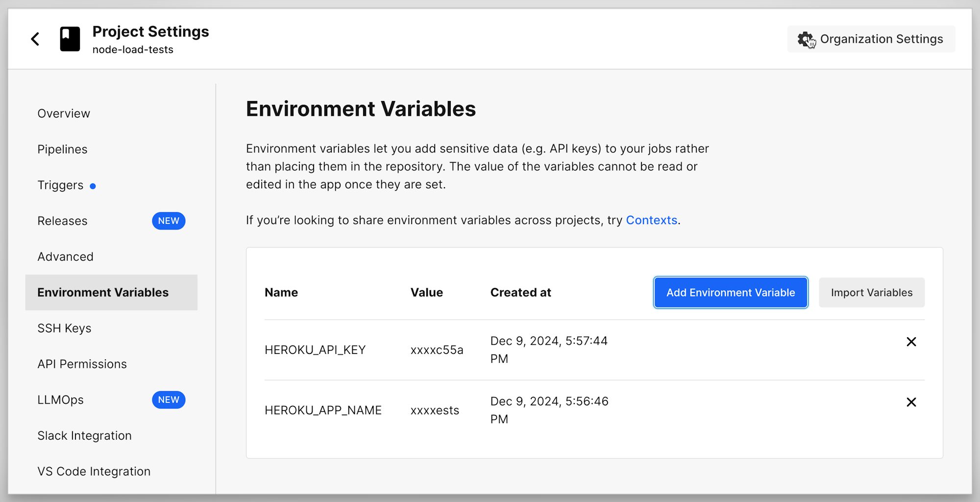Navigate to API Permissions

tap(82, 364)
